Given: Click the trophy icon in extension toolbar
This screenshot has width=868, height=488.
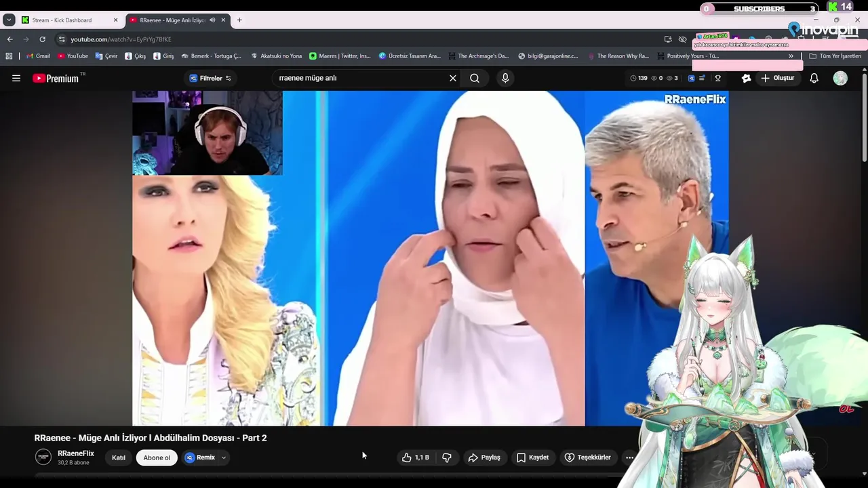Looking at the screenshot, I should [x=717, y=78].
